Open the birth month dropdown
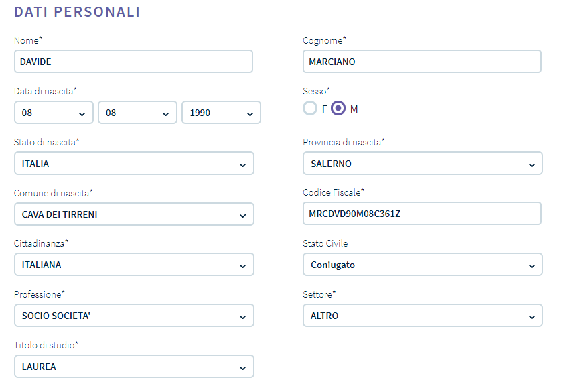Screen dimensions: 588x386 [137, 113]
